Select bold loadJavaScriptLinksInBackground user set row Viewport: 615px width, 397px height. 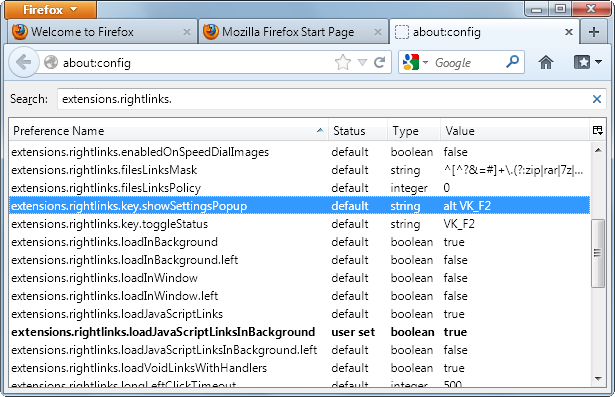(x=300, y=332)
